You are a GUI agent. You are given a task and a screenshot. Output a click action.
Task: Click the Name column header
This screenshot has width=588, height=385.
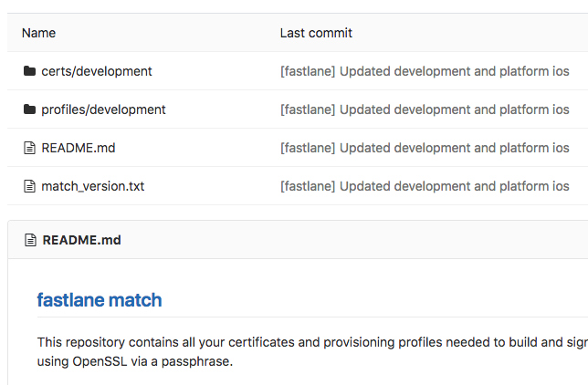38,33
